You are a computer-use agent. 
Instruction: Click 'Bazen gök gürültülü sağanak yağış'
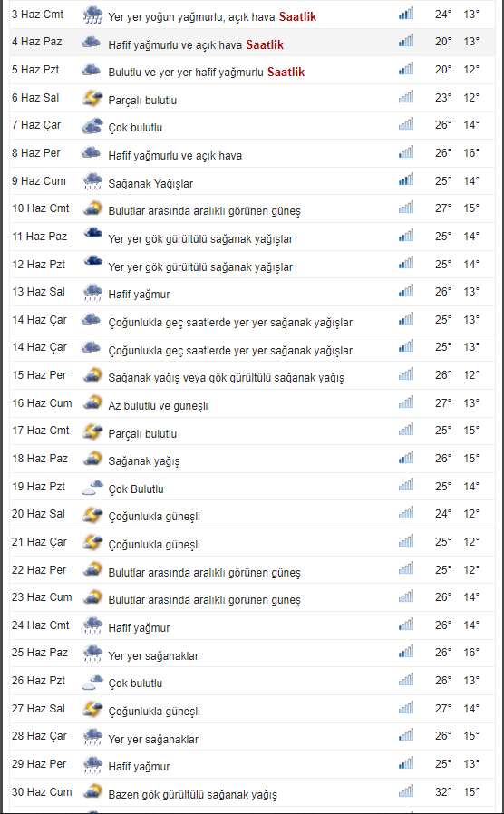(192, 795)
